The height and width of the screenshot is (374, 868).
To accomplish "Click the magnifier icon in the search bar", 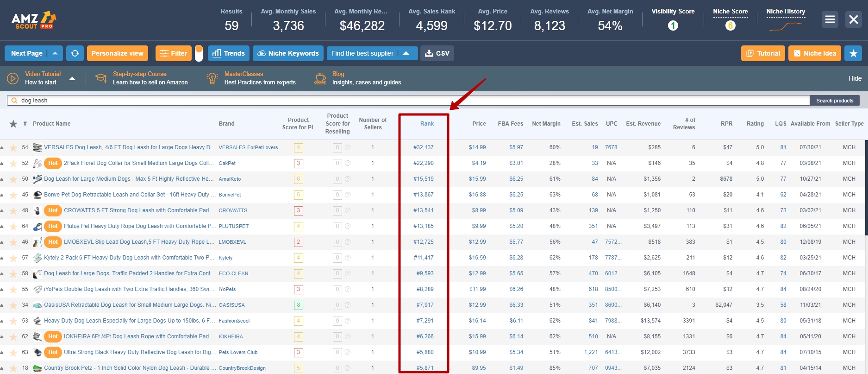I will tap(14, 101).
